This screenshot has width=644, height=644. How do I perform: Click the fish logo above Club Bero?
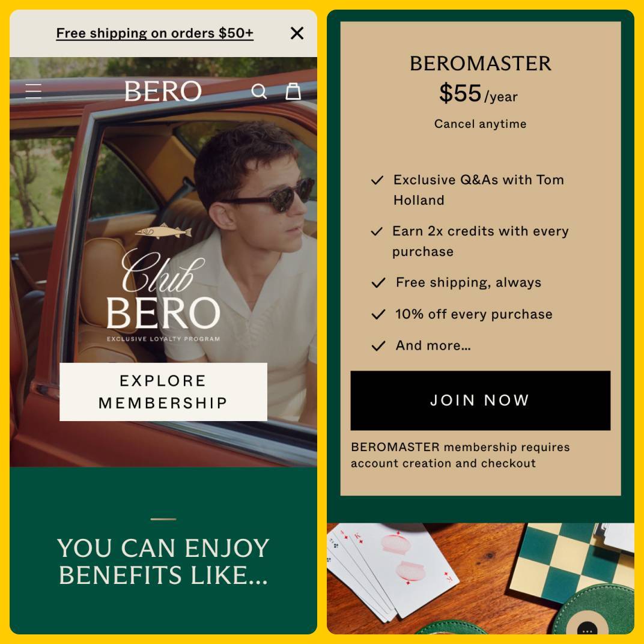tap(163, 232)
